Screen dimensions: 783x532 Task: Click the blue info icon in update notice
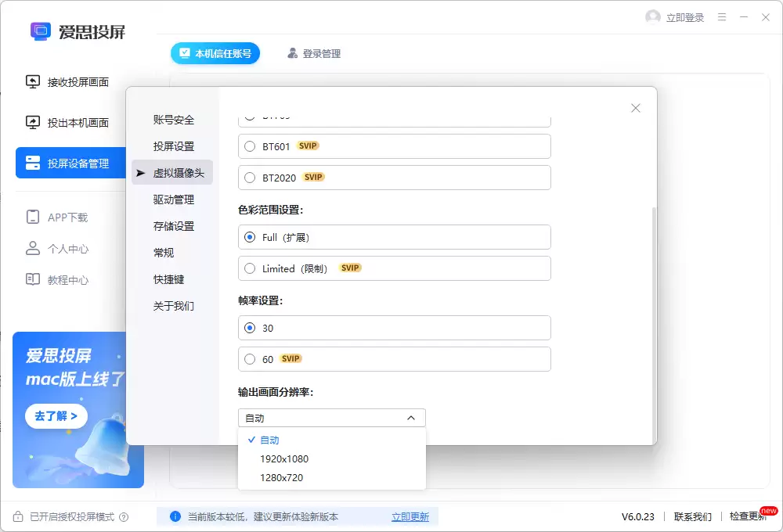coord(175,516)
